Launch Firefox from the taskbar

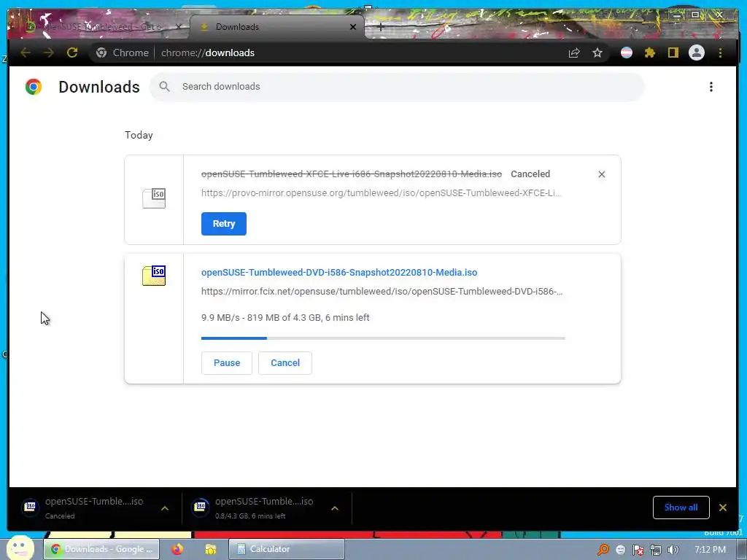pos(177,549)
